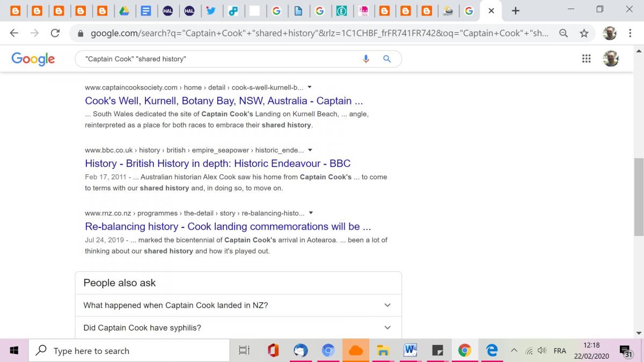This screenshot has height=362, width=644.
Task: Expand 'What happened when Captain Cook landed in NZ?'
Action: 238,305
